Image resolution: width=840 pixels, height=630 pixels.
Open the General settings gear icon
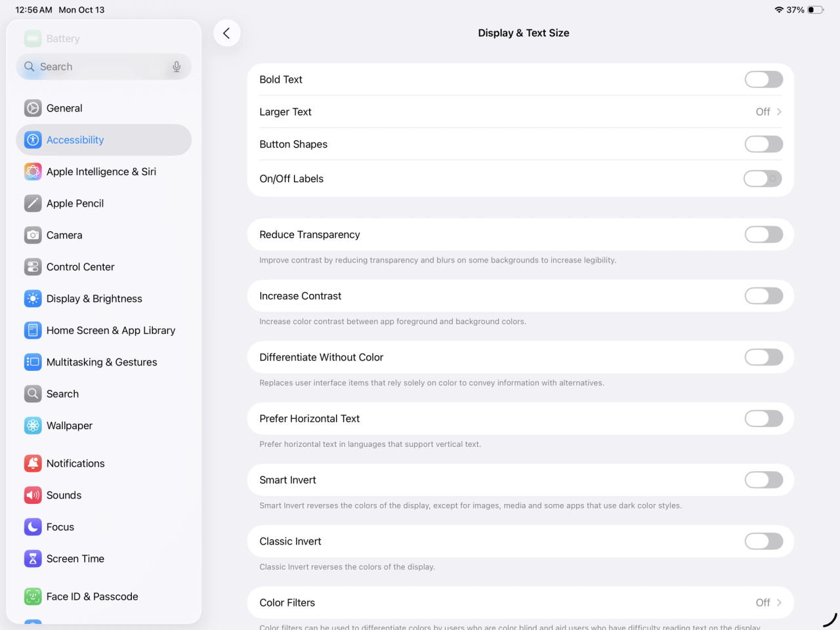click(33, 108)
